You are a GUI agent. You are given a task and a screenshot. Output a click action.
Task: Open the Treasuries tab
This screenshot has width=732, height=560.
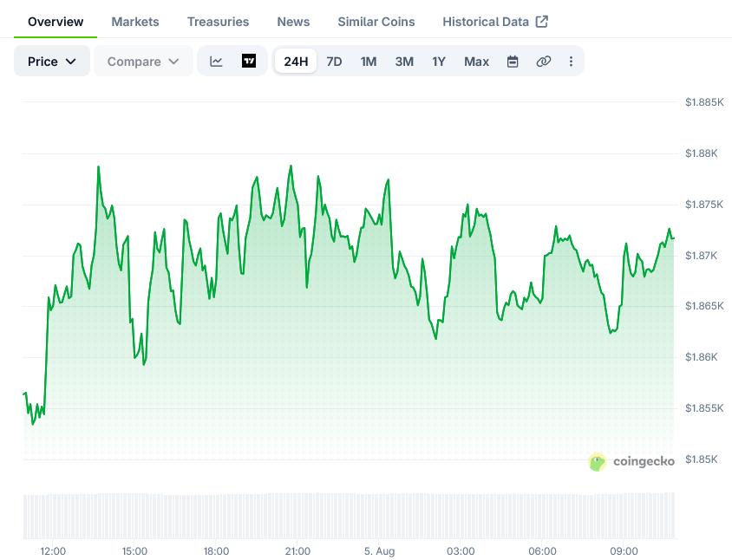[218, 22]
